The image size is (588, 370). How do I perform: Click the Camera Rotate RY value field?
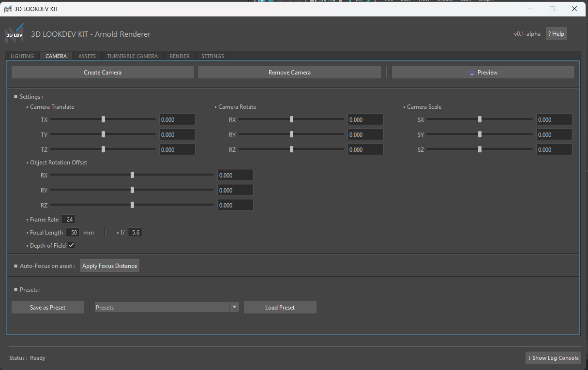(365, 134)
